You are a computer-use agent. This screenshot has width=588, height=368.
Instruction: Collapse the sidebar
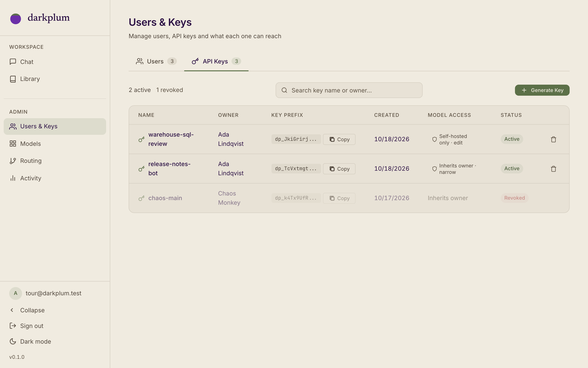tap(55, 310)
